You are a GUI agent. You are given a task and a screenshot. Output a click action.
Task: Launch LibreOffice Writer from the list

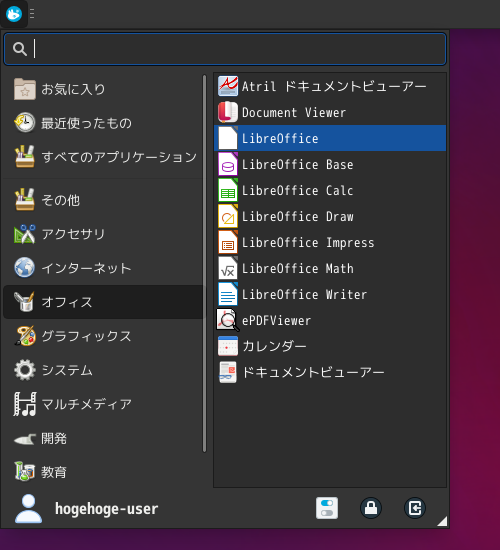330,294
